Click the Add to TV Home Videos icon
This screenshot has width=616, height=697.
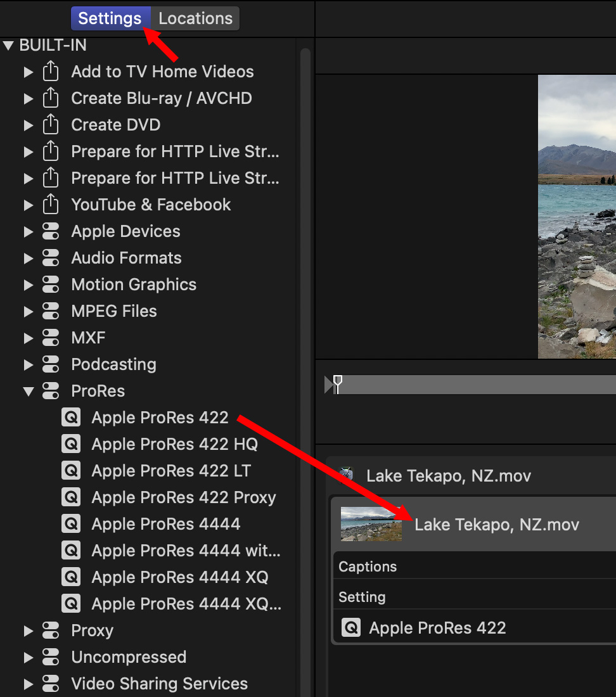click(x=50, y=72)
